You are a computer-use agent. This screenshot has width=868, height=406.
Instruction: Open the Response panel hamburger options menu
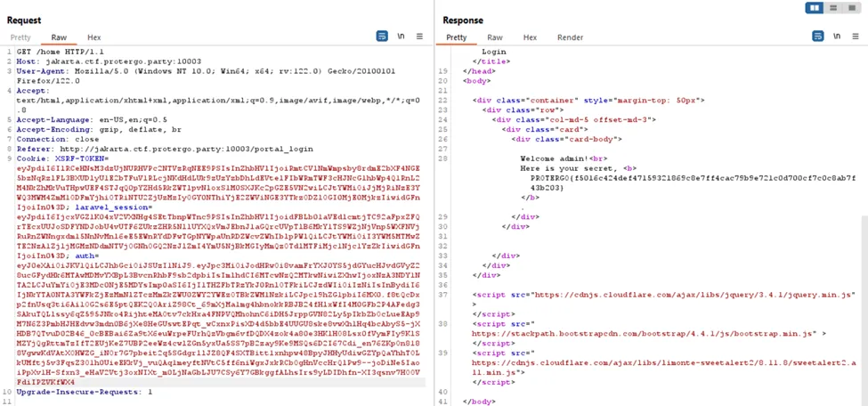[x=855, y=37]
